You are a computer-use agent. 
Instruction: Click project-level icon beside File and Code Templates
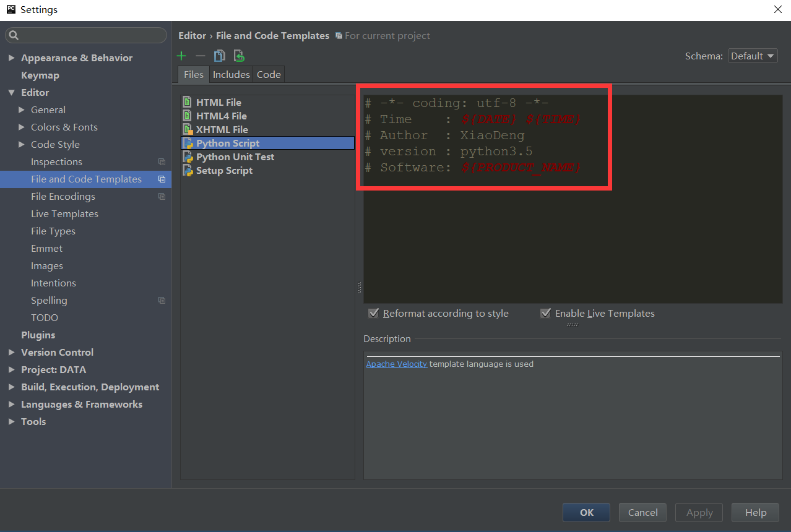162,179
